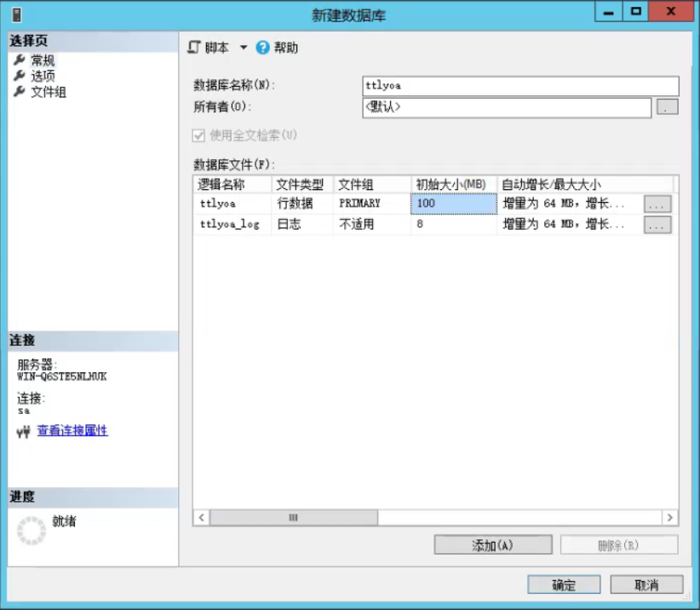This screenshot has height=610, width=700.
Task: Select the 常规 page
Action: point(43,60)
